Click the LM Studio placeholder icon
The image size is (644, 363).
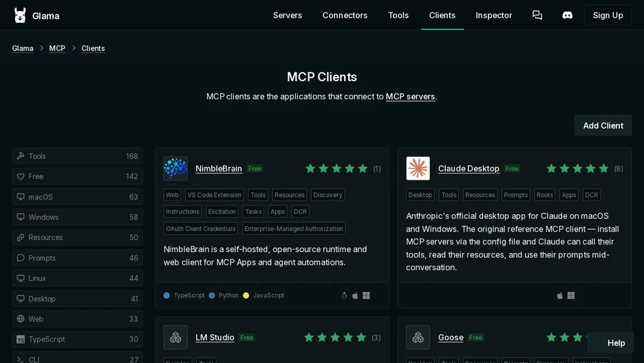175,337
